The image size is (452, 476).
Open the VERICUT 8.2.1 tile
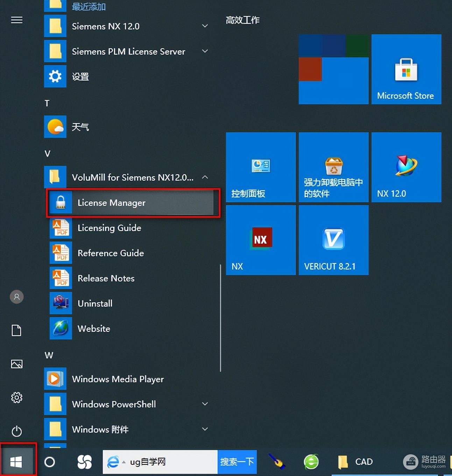(x=333, y=240)
